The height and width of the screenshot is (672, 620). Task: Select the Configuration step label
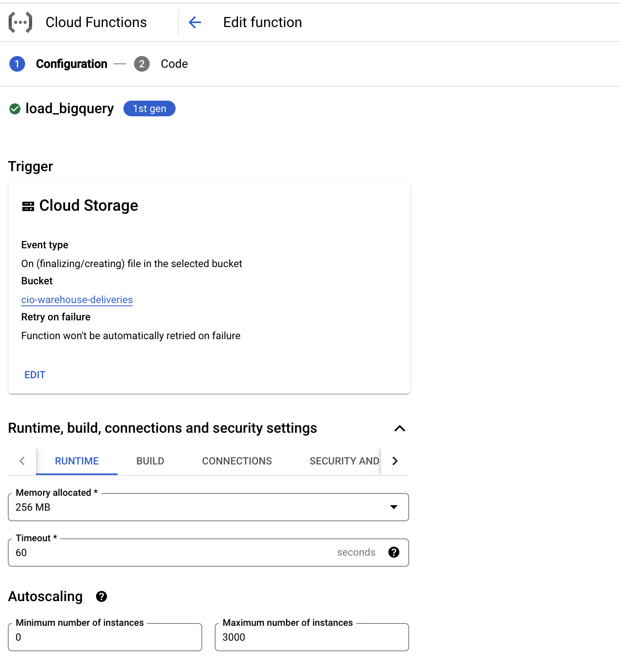[72, 64]
